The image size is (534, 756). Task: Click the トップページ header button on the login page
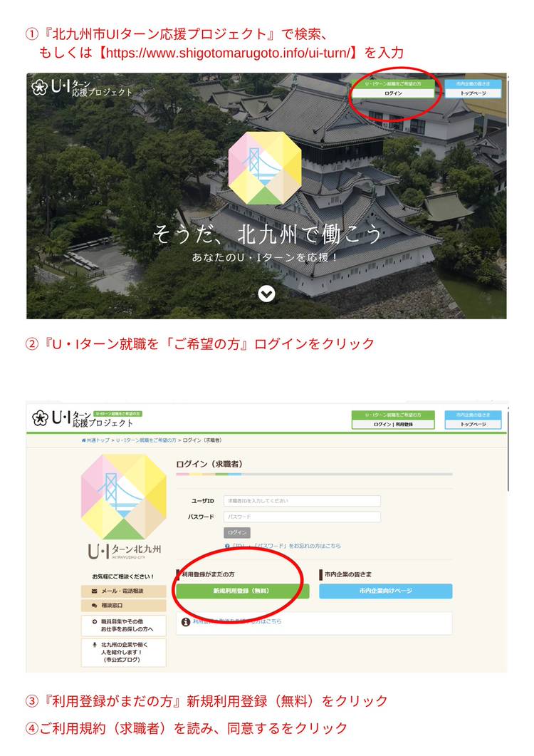473,424
